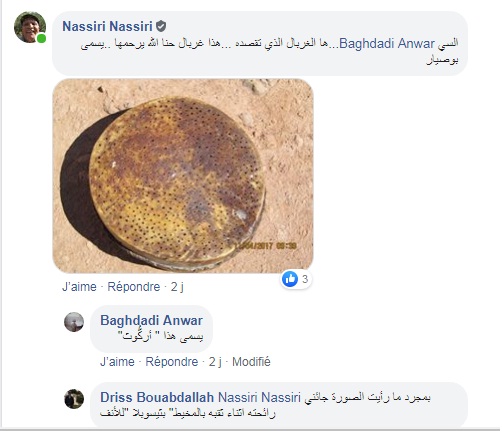
Task: Open Driss Bouabdallah's avatar
Action: pyautogui.click(x=74, y=399)
